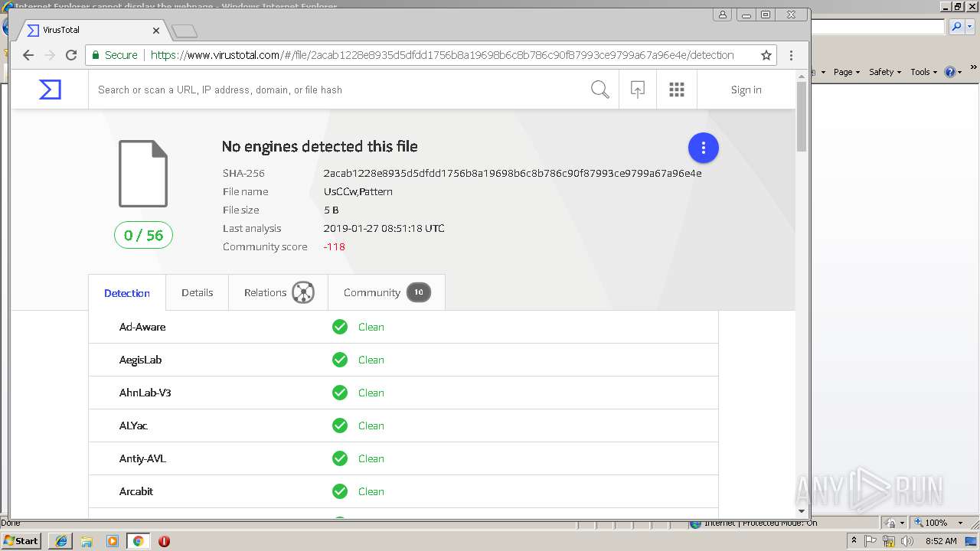Click the community score -118

coord(334,246)
